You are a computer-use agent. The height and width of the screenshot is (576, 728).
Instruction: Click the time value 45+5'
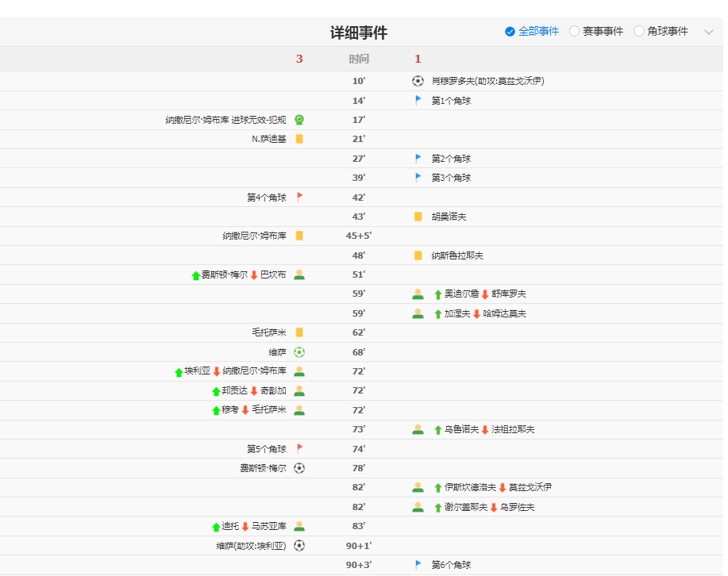[x=359, y=236]
